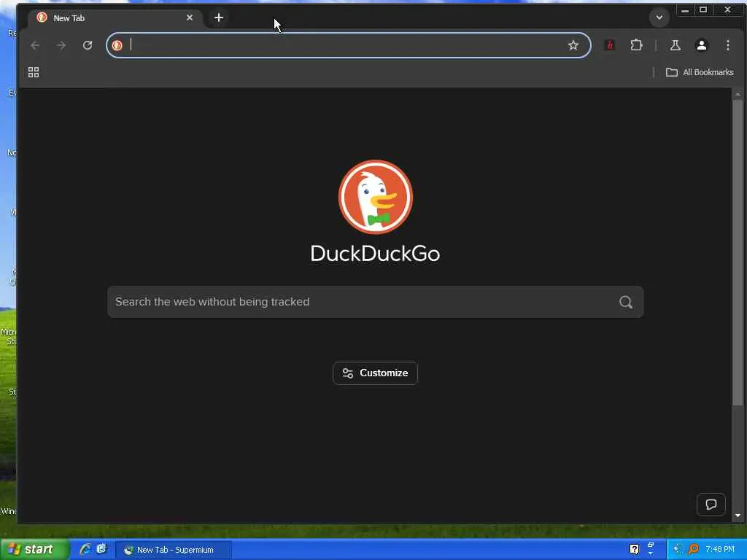Click the magnifier icon in DuckDuckGo search box

click(x=626, y=302)
